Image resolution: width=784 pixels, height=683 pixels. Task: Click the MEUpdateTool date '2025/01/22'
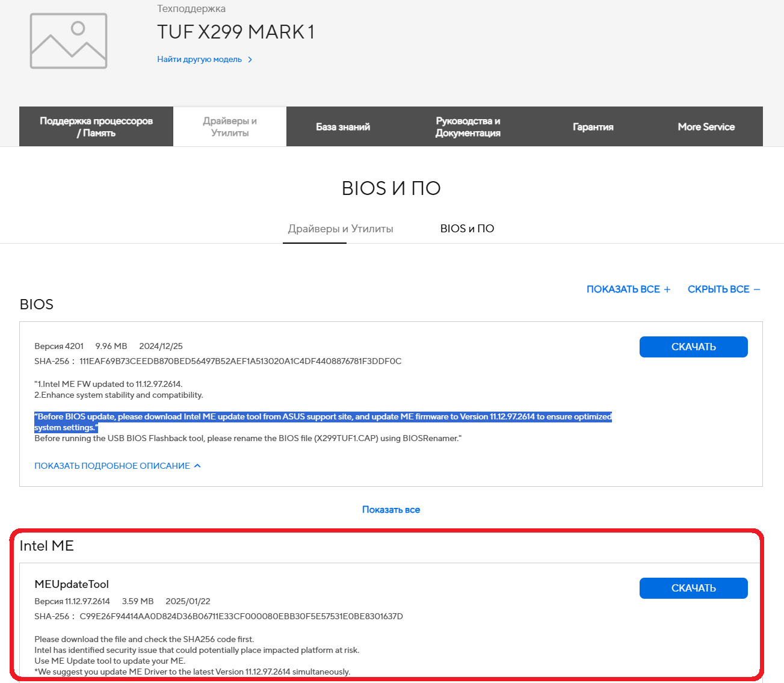188,601
